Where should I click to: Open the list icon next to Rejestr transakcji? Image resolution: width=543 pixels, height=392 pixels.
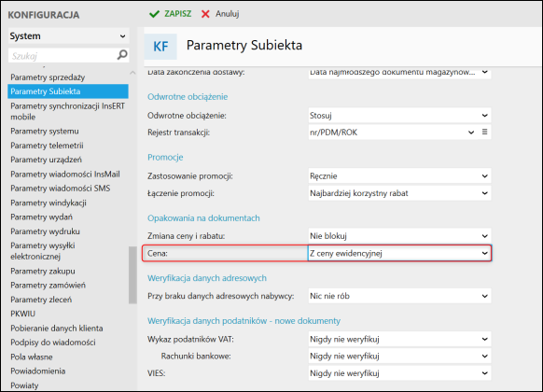click(x=485, y=132)
